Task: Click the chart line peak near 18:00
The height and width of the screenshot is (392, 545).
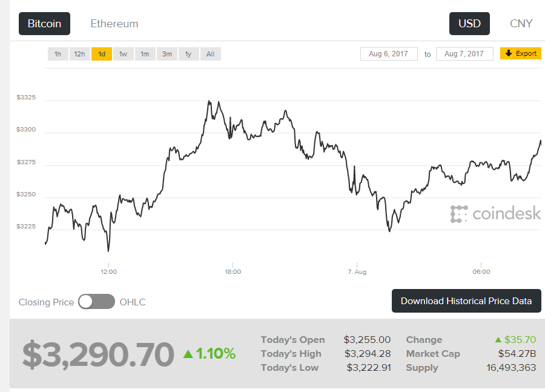Action: (209, 102)
